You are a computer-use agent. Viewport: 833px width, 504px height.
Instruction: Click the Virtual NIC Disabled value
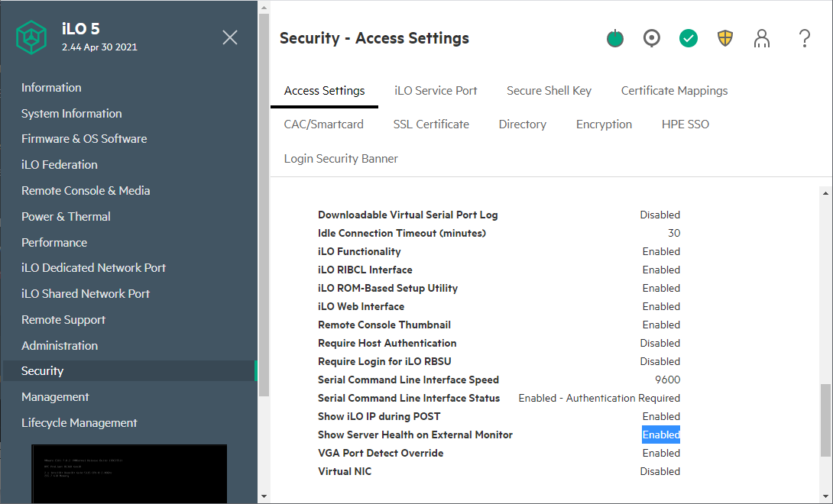(660, 472)
